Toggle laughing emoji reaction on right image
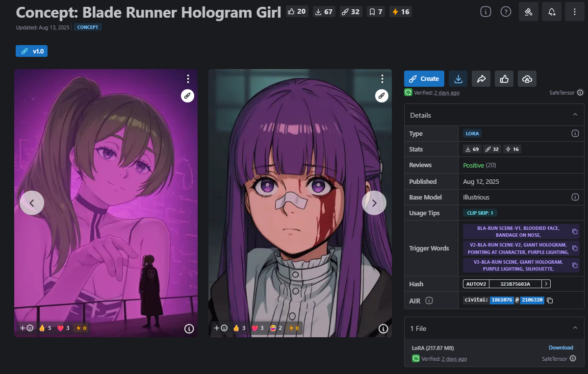Image resolution: width=588 pixels, height=374 pixels. (276, 328)
